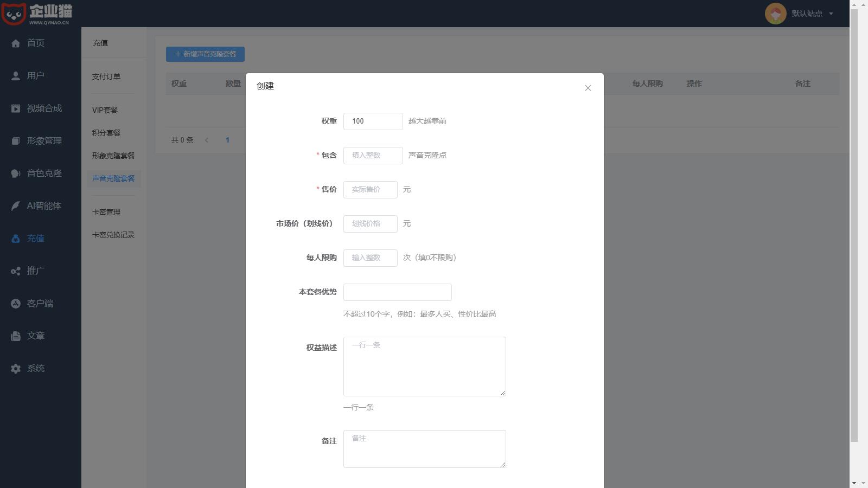Focus the 售价 price input field
This screenshot has width=868, height=488.
370,190
